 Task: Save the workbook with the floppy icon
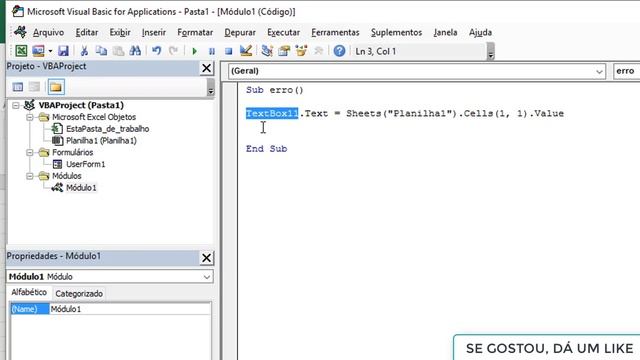[x=63, y=51]
